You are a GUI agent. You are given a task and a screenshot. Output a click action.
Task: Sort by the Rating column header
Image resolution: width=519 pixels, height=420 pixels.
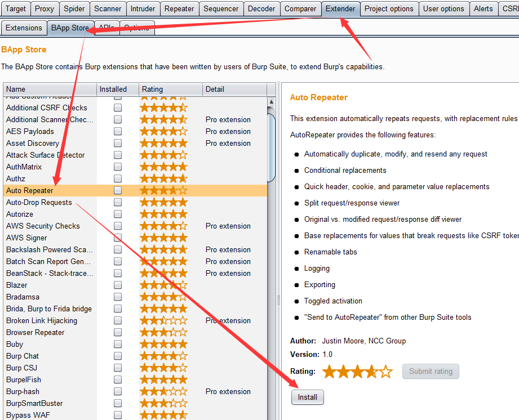point(170,90)
